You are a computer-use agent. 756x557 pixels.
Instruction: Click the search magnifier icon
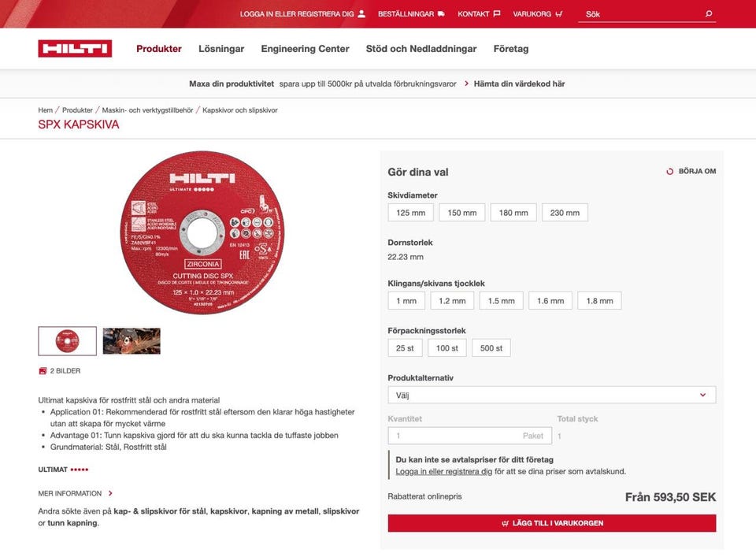(x=709, y=13)
